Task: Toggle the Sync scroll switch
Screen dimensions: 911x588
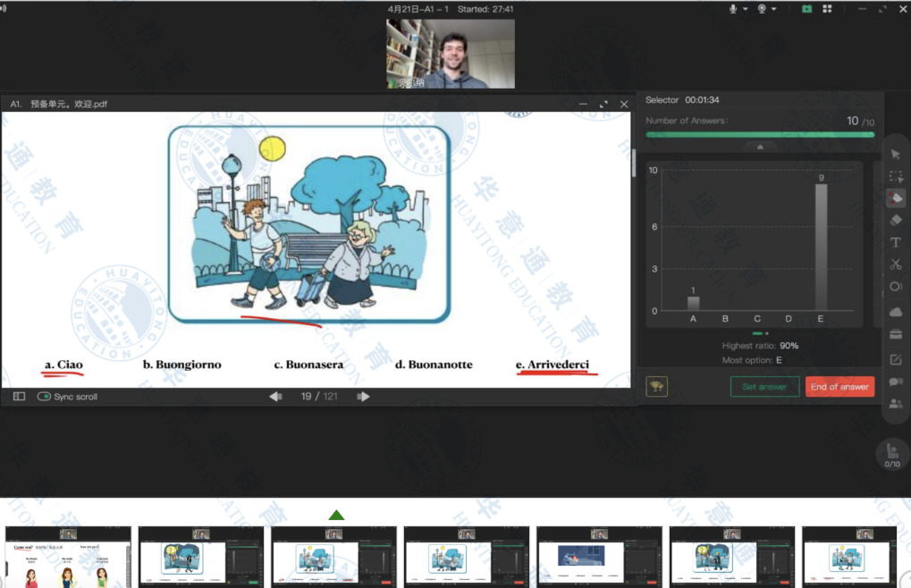Action: tap(44, 397)
